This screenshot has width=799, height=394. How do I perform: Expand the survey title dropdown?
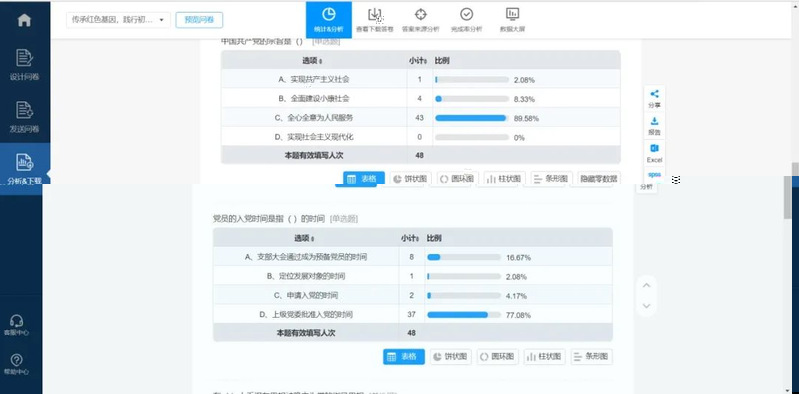tap(118, 20)
